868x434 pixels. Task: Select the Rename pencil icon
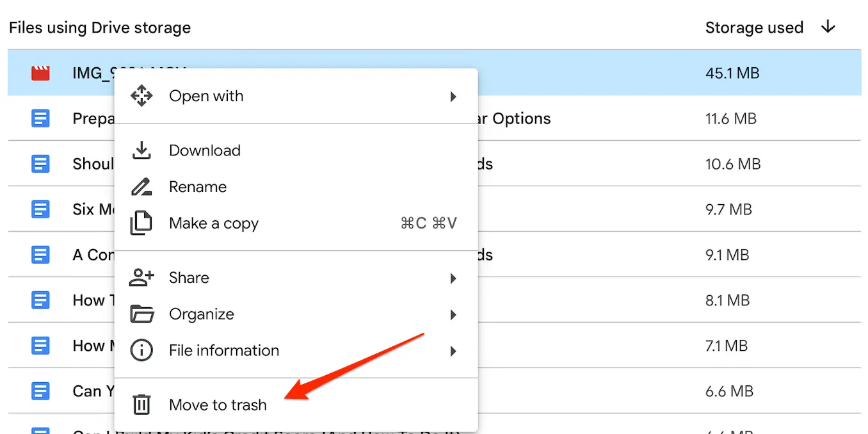[141, 186]
